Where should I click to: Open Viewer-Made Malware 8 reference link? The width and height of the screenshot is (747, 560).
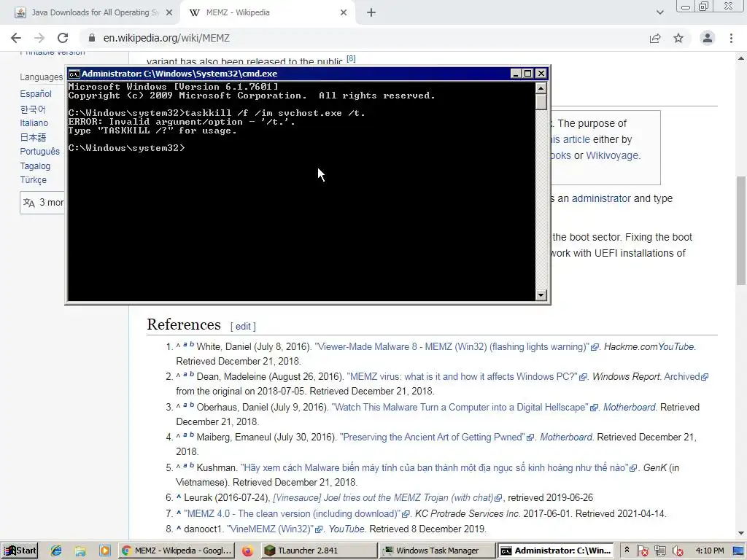click(x=452, y=347)
